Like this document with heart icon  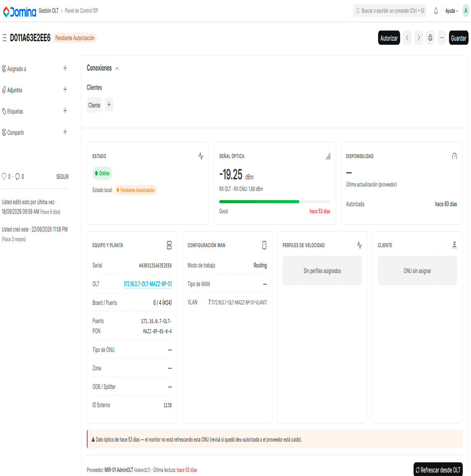(x=4, y=176)
